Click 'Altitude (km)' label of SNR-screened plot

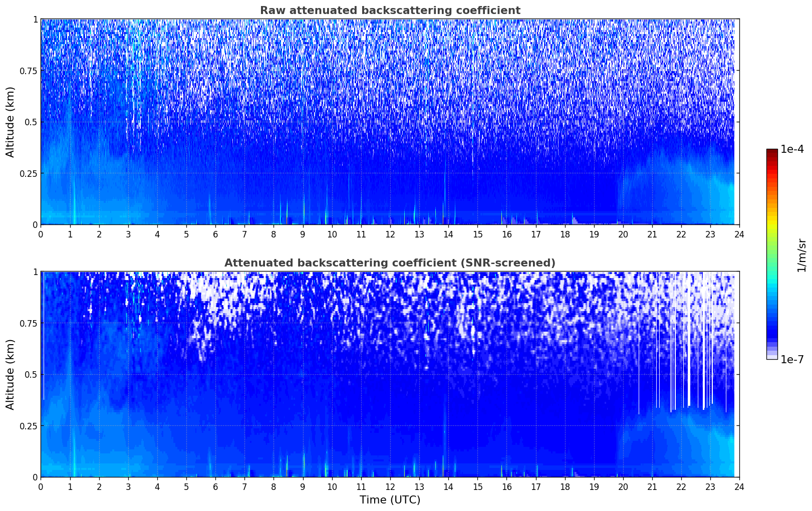coord(11,374)
